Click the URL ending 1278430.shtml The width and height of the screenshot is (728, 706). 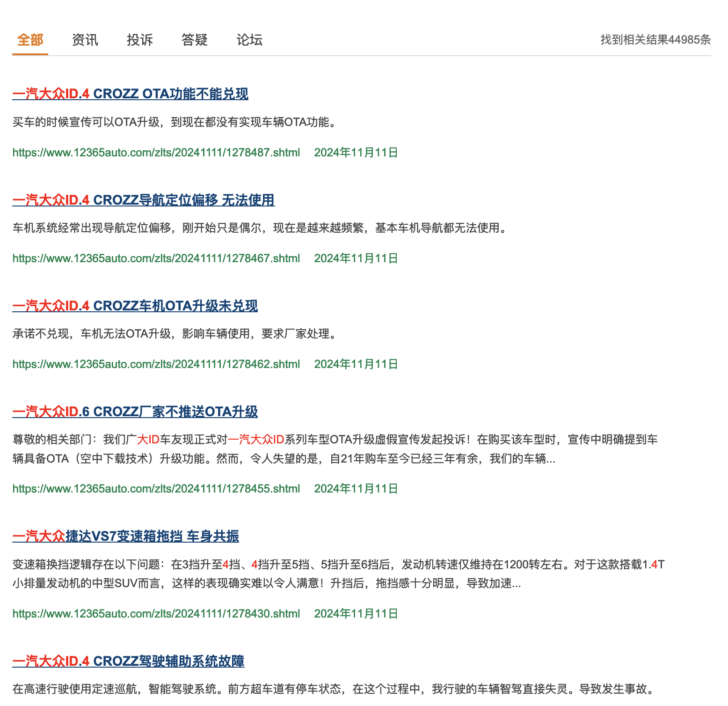tap(156, 613)
